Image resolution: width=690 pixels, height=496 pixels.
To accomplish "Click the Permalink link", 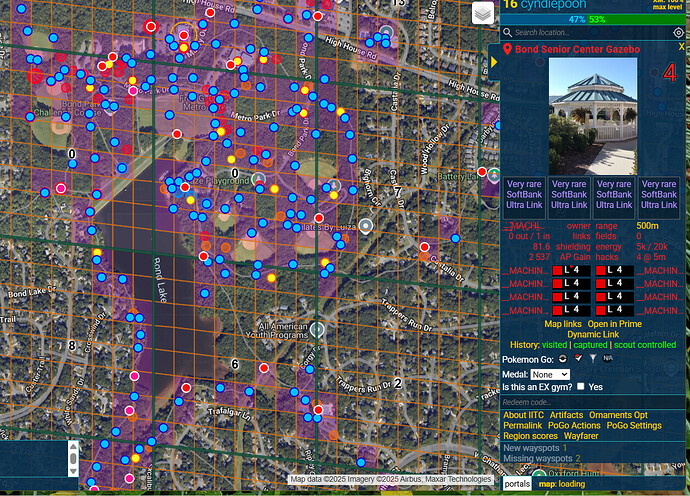I will coord(522,426).
